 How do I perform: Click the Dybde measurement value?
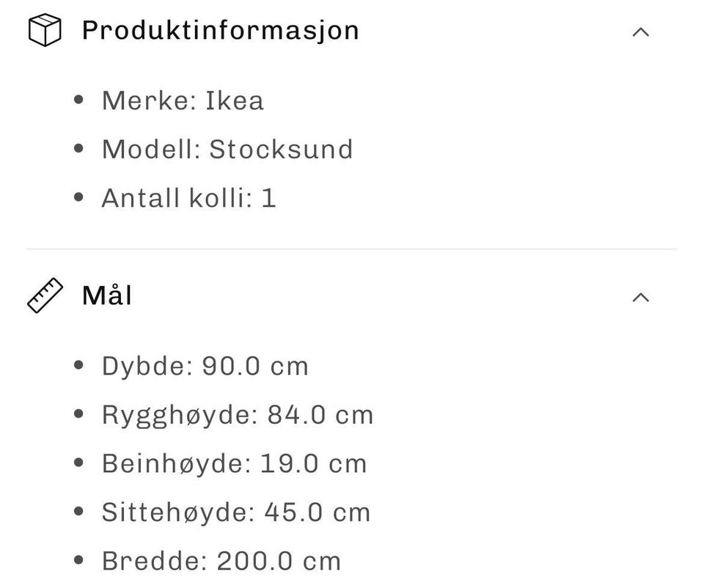[x=253, y=366]
